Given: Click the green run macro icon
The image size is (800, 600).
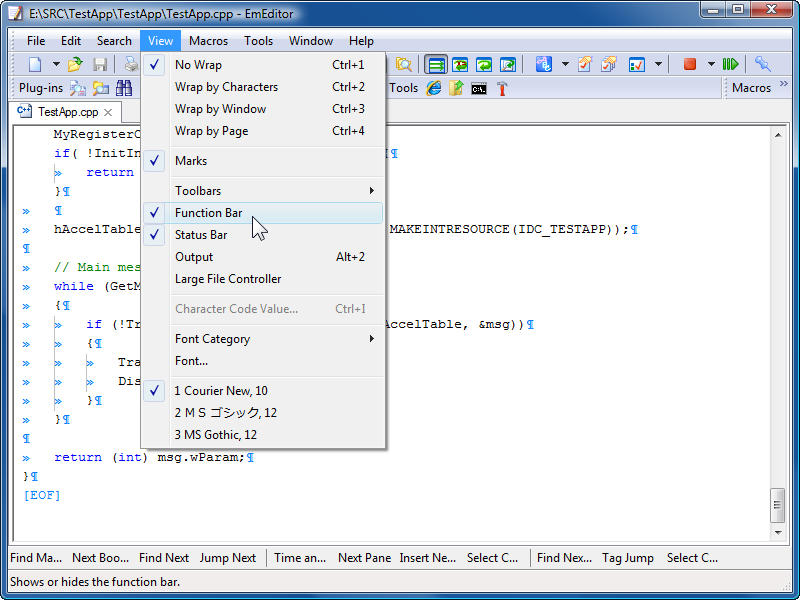Looking at the screenshot, I should 730,64.
